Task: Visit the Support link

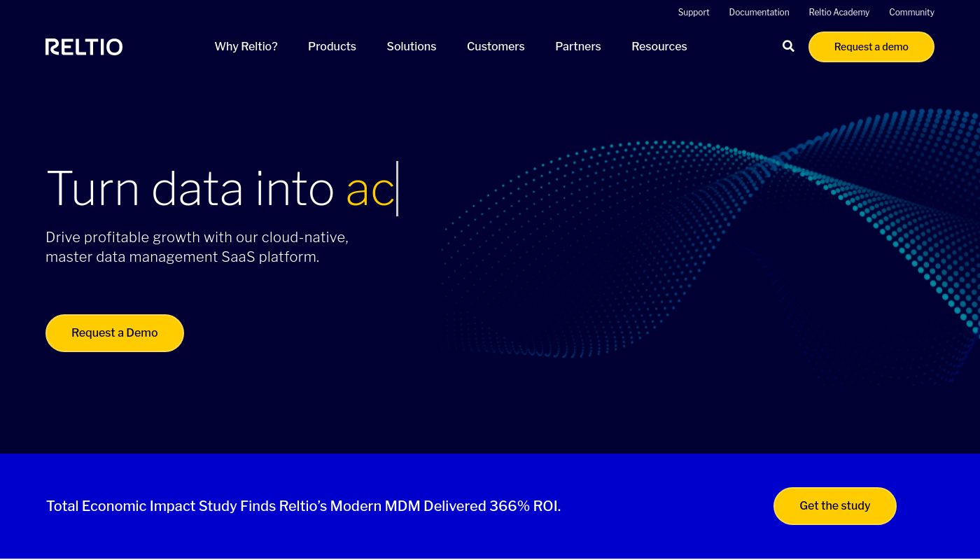Action: pos(694,13)
